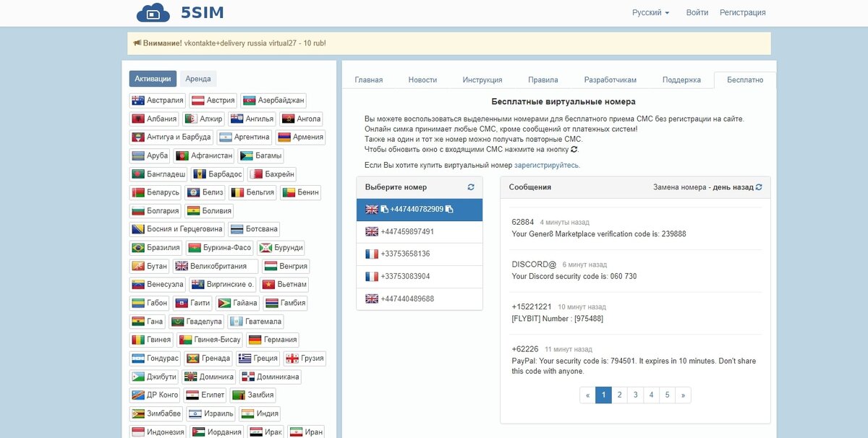Click the 5SIM cloud logo icon
The width and height of the screenshot is (868, 438).
pyautogui.click(x=153, y=12)
